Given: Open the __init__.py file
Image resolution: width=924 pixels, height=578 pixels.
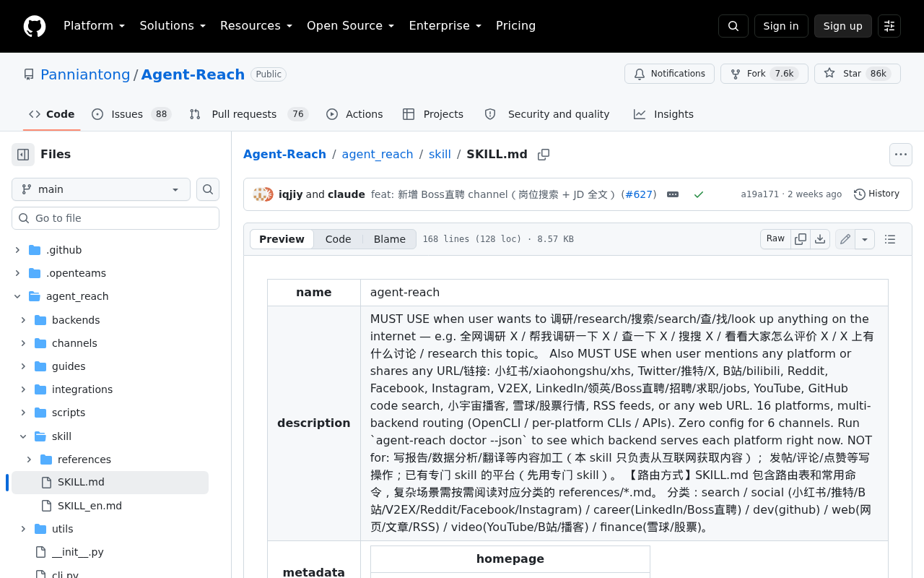Looking at the screenshot, I should 77,552.
